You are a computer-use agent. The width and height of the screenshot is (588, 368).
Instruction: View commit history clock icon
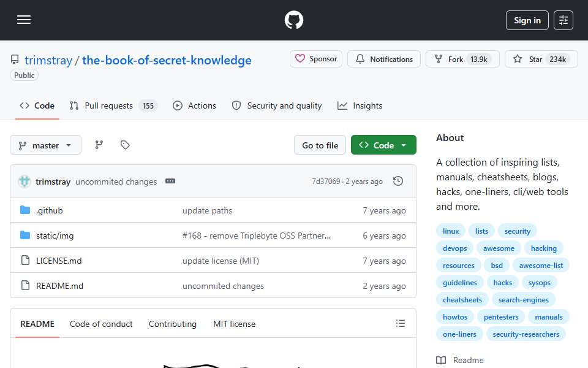398,181
